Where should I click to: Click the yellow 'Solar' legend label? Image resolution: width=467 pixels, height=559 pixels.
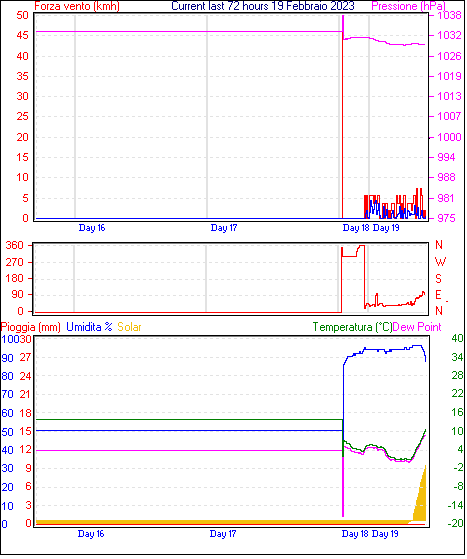(129, 327)
